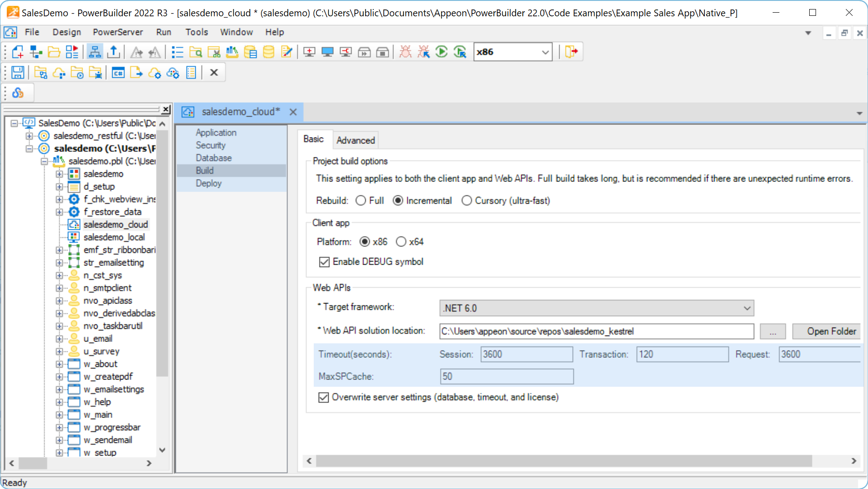Image resolution: width=868 pixels, height=489 pixels.
Task: Open the Browser folder-search icon
Action: pos(196,52)
